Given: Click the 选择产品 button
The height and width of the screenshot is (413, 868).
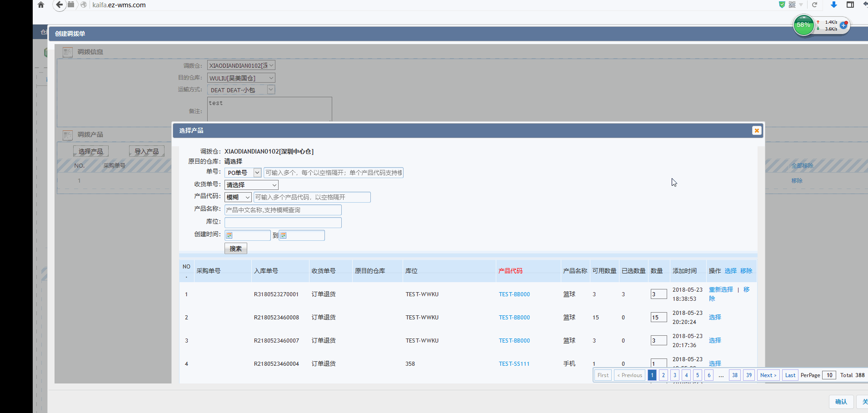Looking at the screenshot, I should (x=91, y=151).
